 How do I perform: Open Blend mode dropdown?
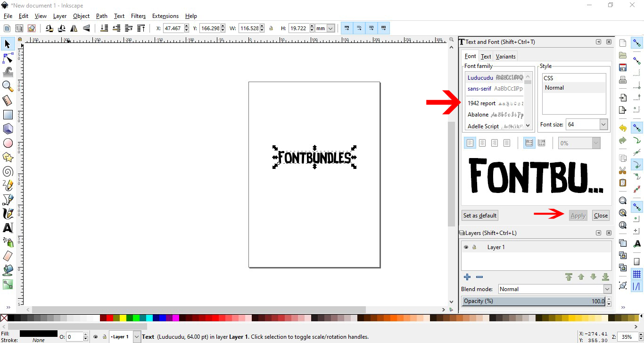point(607,289)
